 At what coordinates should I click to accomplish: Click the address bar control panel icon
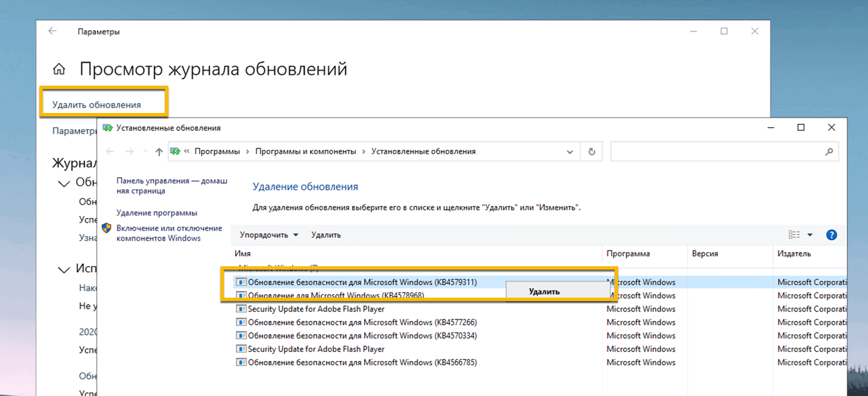click(176, 151)
